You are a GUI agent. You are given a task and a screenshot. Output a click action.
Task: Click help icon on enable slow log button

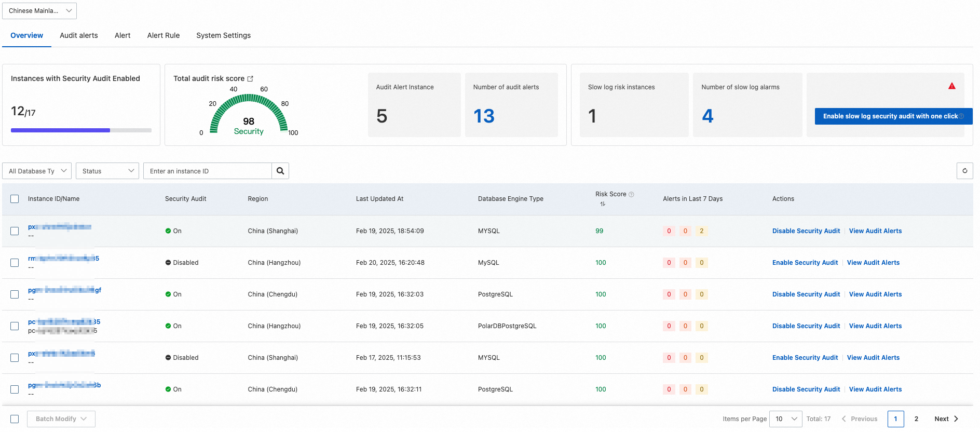(961, 116)
